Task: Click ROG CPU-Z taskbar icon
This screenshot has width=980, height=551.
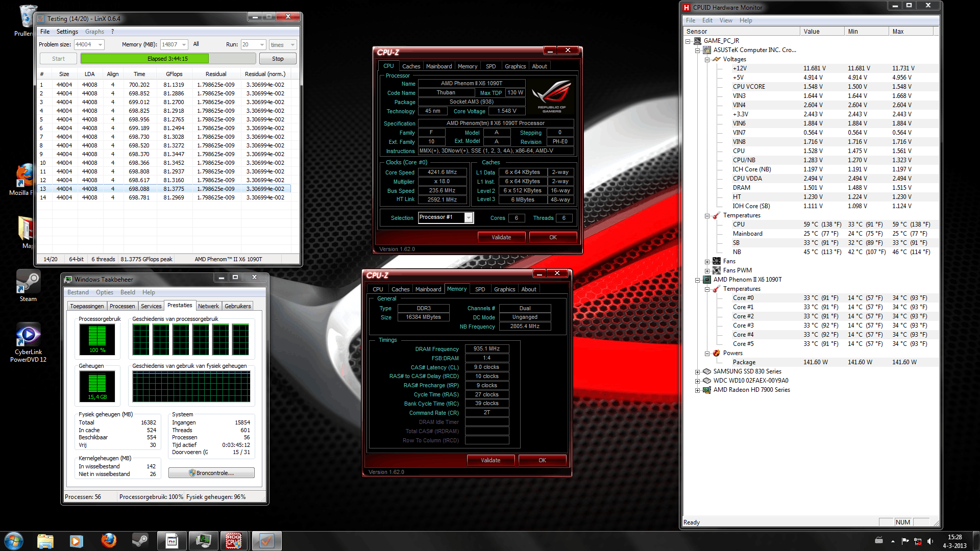Action: tap(234, 541)
